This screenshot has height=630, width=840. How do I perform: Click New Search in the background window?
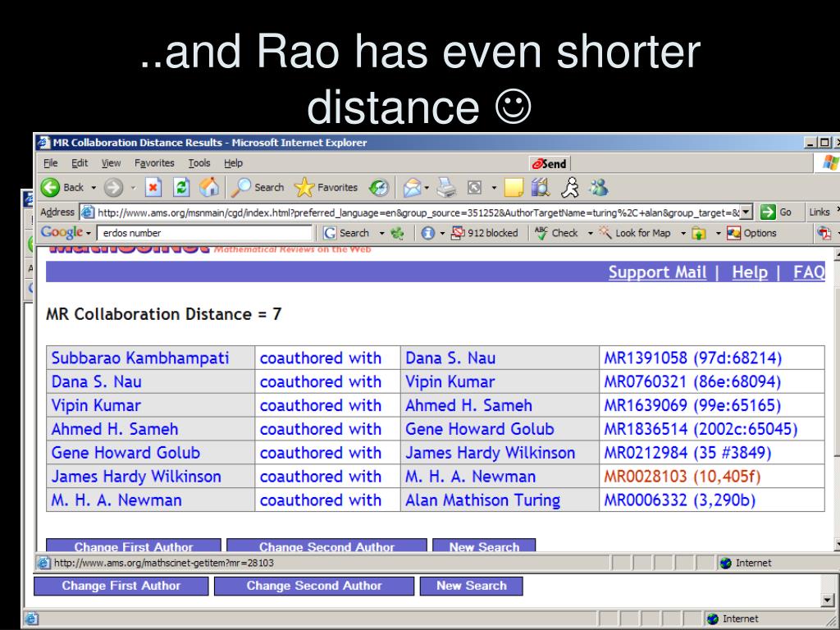pyautogui.click(x=472, y=586)
